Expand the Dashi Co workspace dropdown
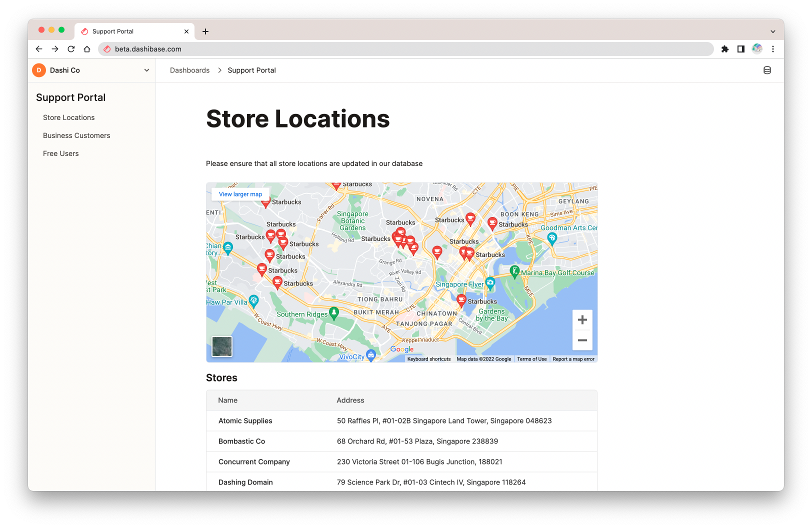The height and width of the screenshot is (528, 812). tap(146, 70)
